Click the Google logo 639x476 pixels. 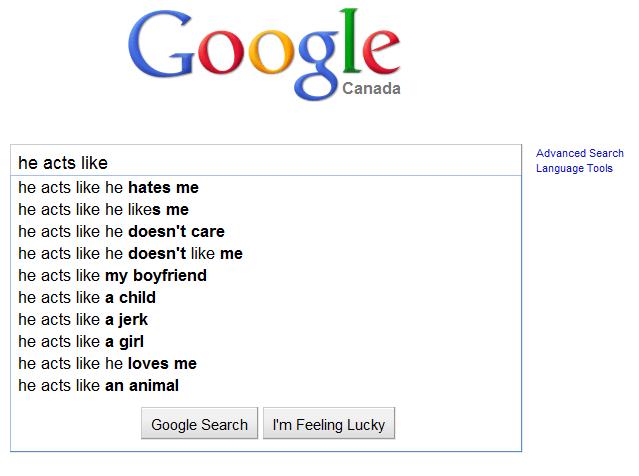264,52
